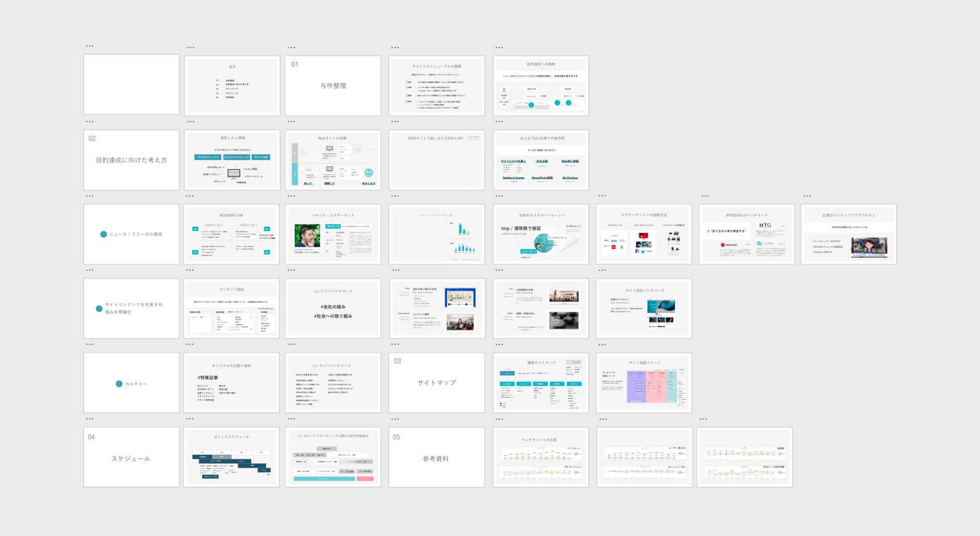This screenshot has height=536, width=980.
Task: Open the ellipsis menu above the Webサイトの役割 slide
Action: 291,121
